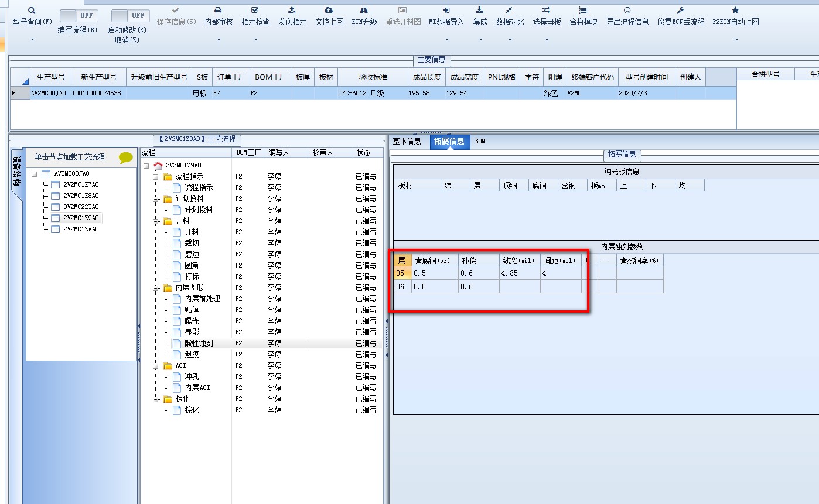The height and width of the screenshot is (504, 819).
Task: Click the 型号创建时间 column header
Action: (x=646, y=77)
